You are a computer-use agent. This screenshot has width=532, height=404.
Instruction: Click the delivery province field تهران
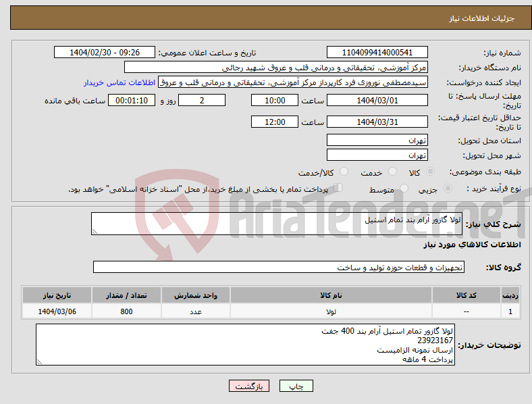pos(377,140)
